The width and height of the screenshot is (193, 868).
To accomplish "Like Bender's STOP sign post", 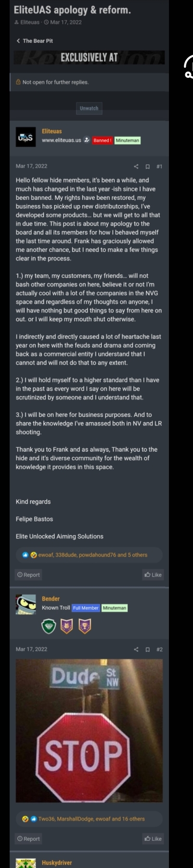I will pos(153,838).
